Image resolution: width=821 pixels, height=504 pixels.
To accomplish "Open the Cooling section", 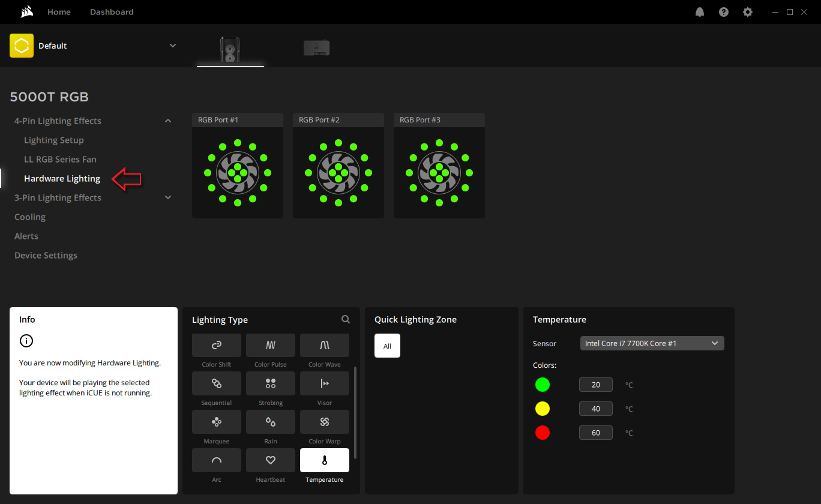I will (x=30, y=217).
